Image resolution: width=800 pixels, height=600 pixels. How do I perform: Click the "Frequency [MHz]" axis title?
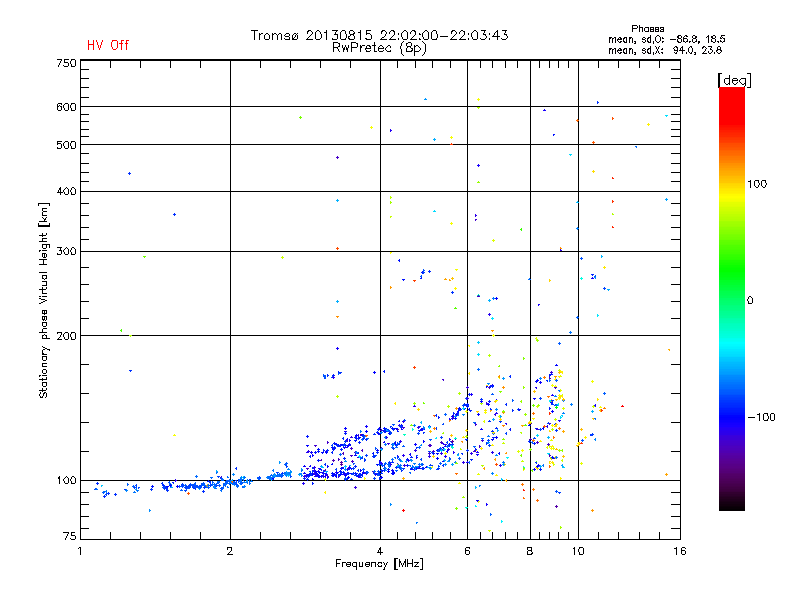(379, 564)
